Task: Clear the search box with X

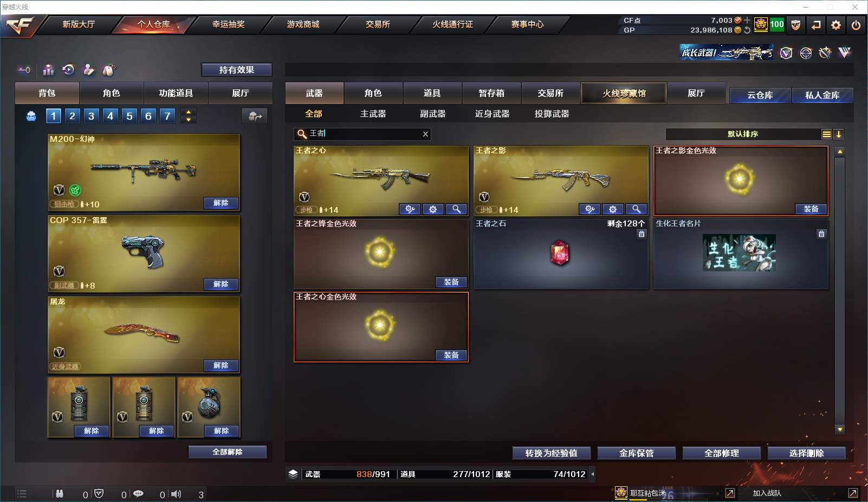Action: coord(425,134)
